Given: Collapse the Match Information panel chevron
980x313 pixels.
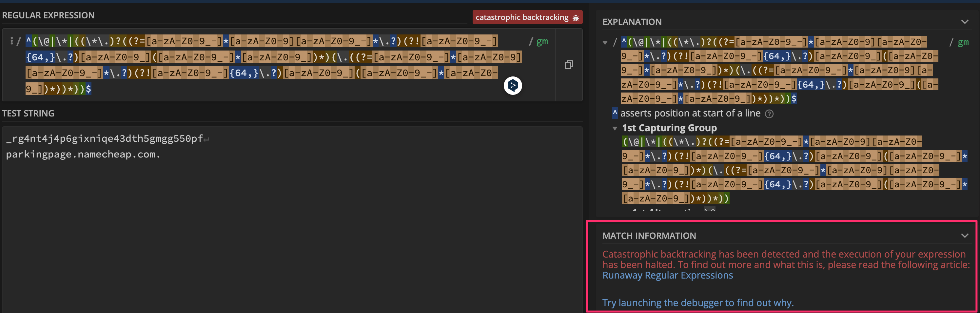Looking at the screenshot, I should click(964, 236).
